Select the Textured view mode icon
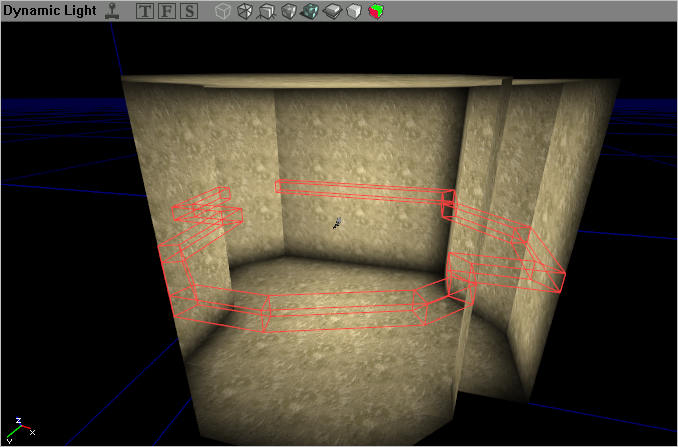This screenshot has width=678, height=447. click(x=332, y=12)
